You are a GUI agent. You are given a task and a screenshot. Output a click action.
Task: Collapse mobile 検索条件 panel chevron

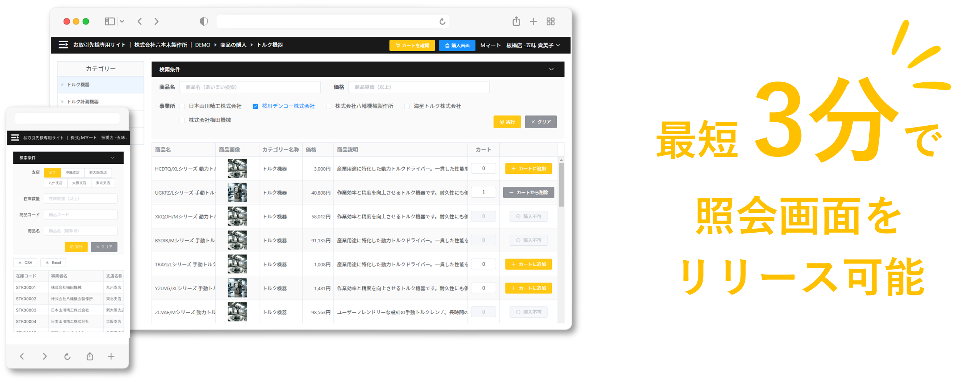(113, 158)
